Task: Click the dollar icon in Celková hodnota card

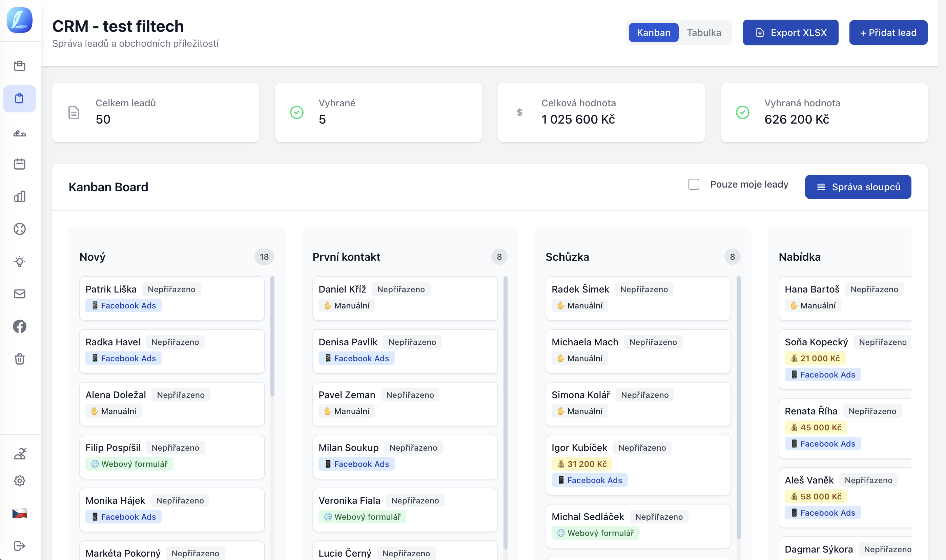Action: 520,112
